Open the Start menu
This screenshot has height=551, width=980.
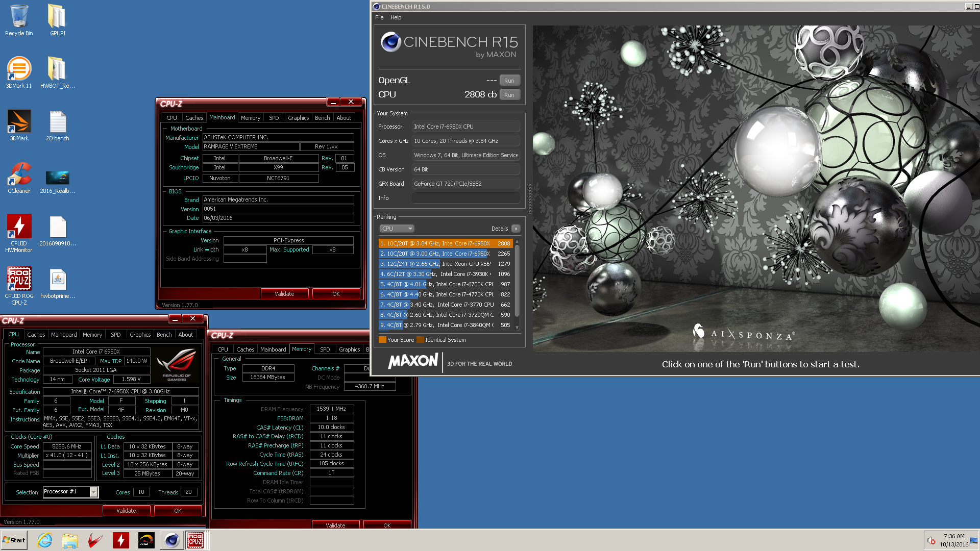pos(14,540)
